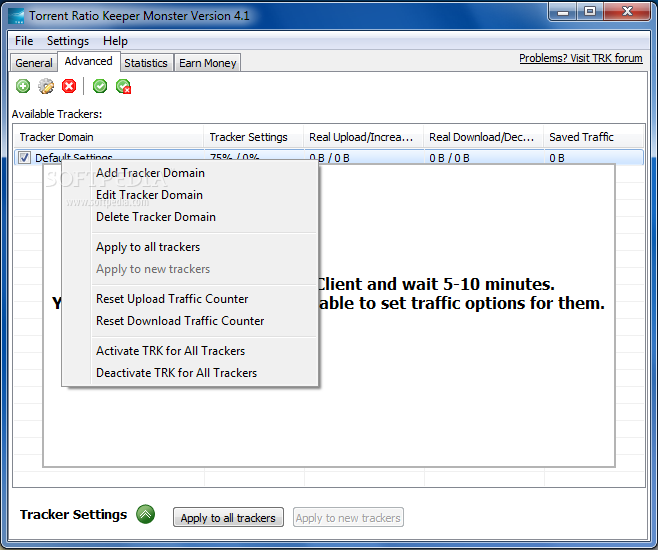This screenshot has height=550, width=658.
Task: Click the Real Download/Dec... column header
Action: (484, 137)
